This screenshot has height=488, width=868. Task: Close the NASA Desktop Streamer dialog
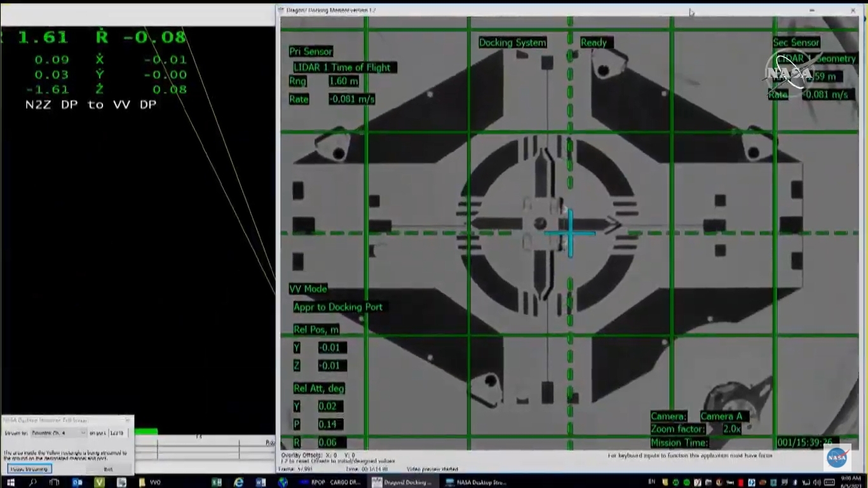point(128,420)
